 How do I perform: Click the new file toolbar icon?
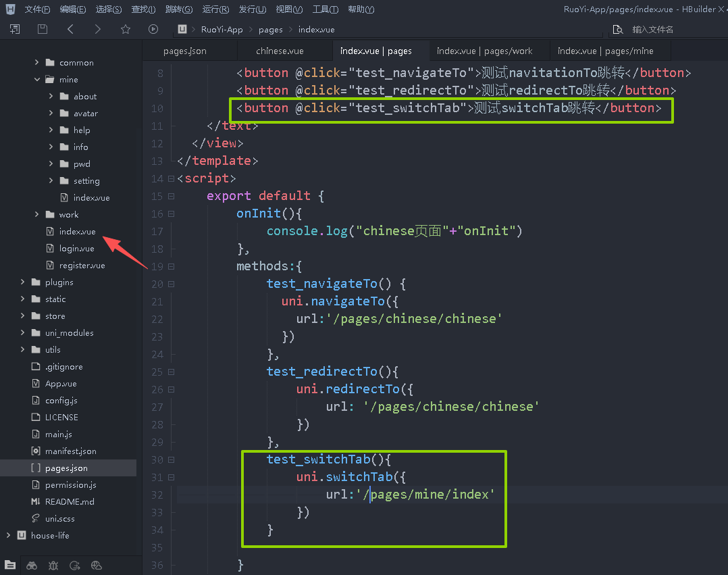point(15,29)
